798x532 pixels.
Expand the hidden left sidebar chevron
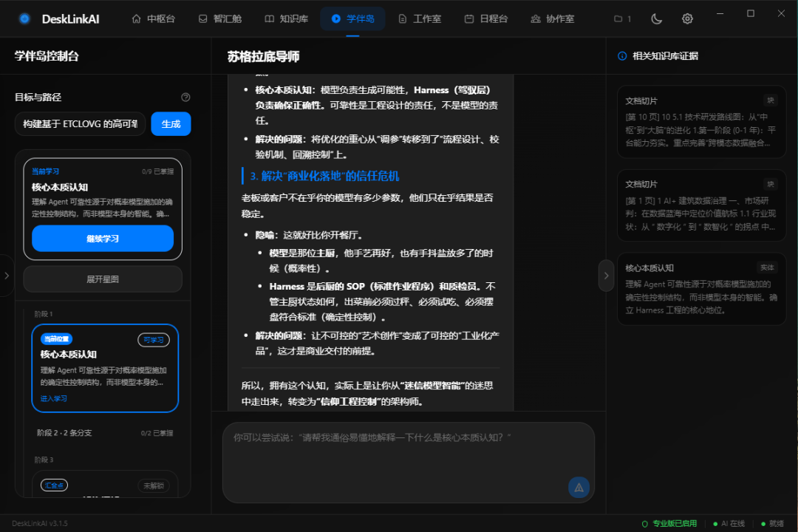[7, 276]
